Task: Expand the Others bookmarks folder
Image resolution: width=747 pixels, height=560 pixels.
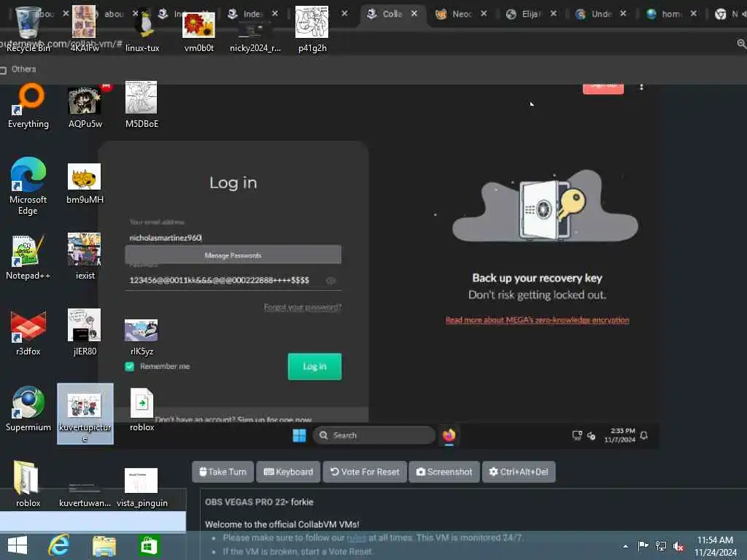Action: [18, 69]
